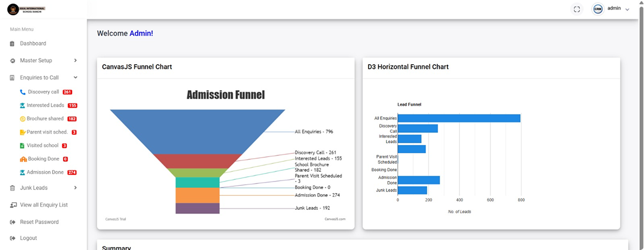
Task: Open Discovery call list
Action: coord(44,92)
